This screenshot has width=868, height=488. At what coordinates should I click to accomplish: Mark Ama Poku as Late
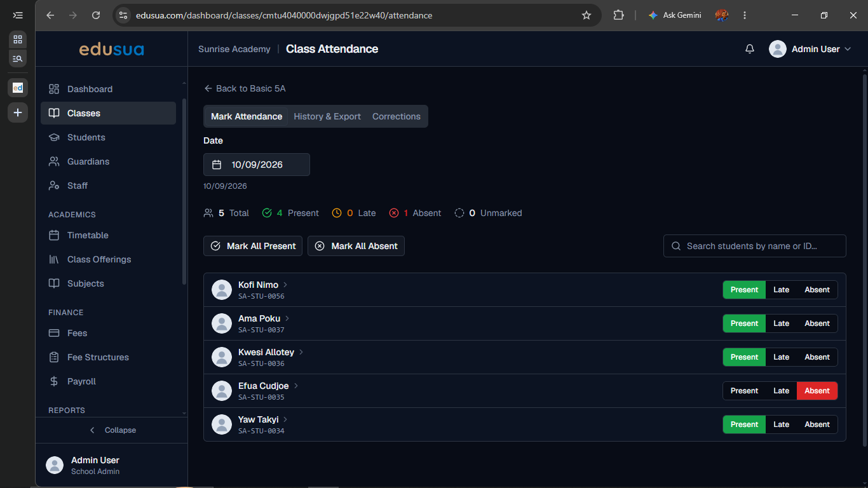(x=781, y=323)
